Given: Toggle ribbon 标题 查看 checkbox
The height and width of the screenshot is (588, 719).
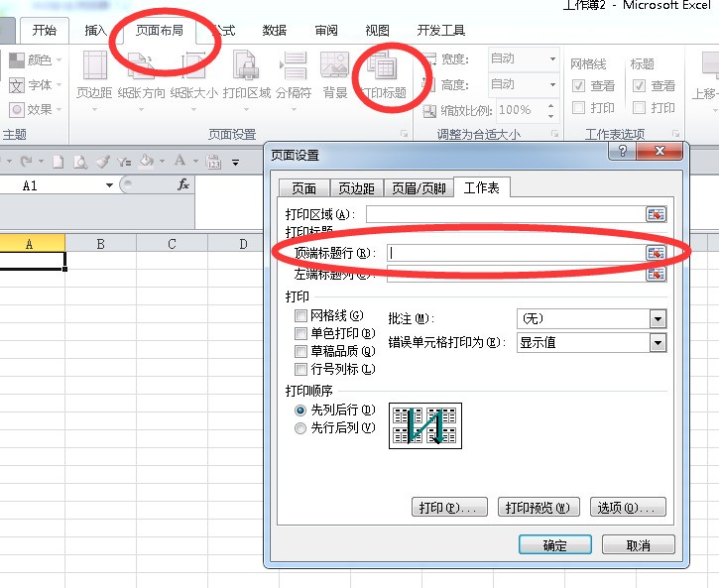Looking at the screenshot, I should (639, 85).
